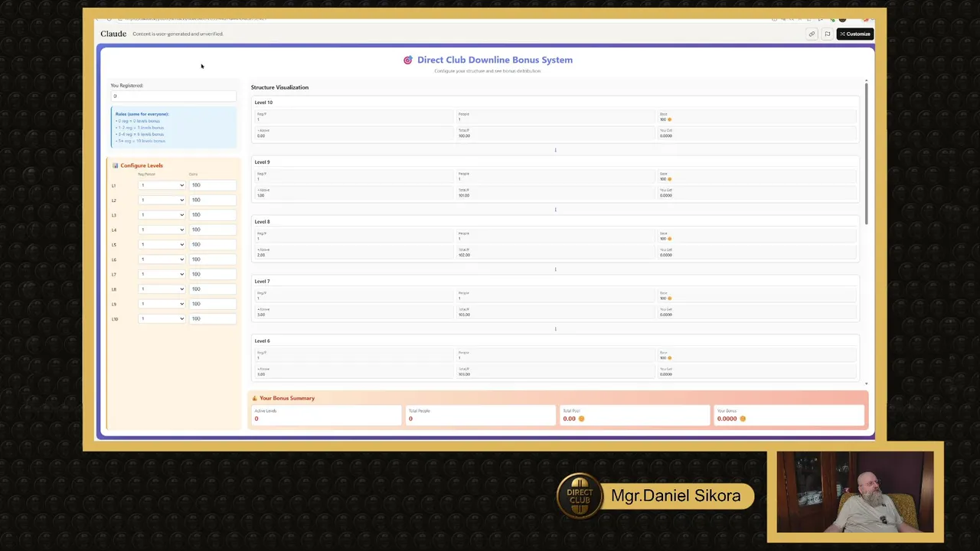The width and height of the screenshot is (980, 551).
Task: Click the L3 Coins input field
Action: click(x=213, y=215)
